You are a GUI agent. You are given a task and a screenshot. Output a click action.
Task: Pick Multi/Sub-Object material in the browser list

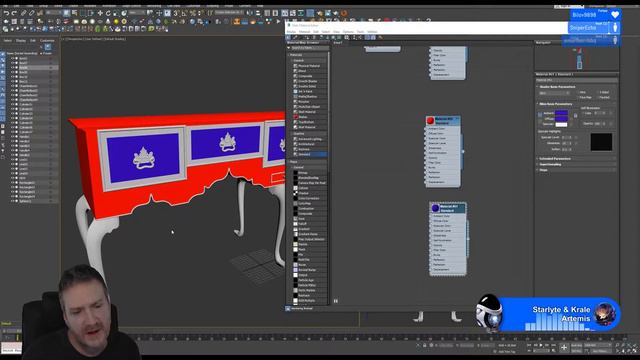pos(309,107)
